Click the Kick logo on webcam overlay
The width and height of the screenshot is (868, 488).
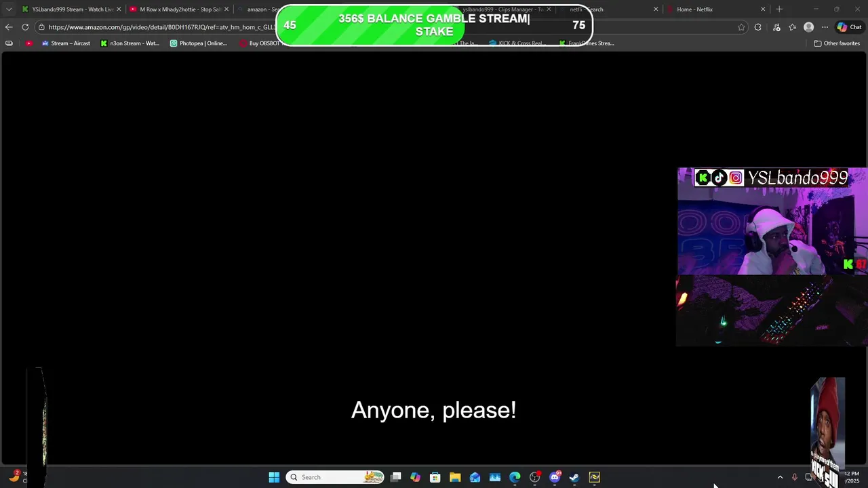click(703, 178)
